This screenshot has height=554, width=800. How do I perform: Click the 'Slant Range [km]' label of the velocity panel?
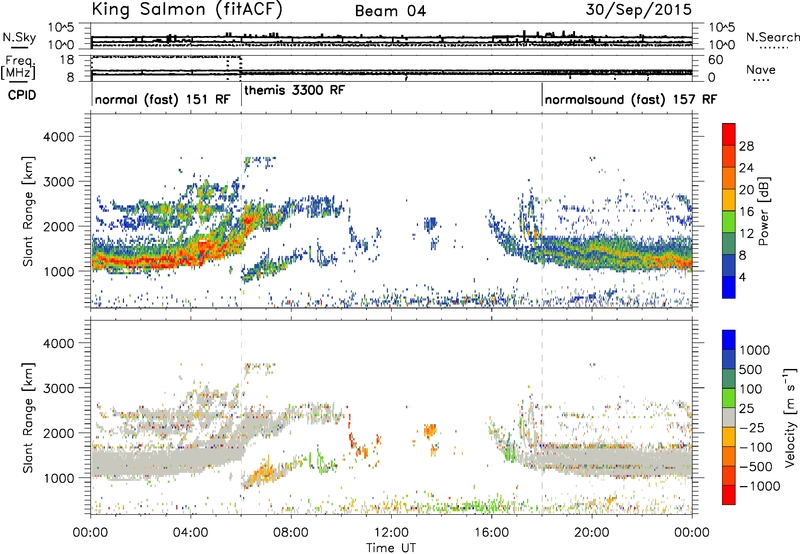click(x=28, y=418)
